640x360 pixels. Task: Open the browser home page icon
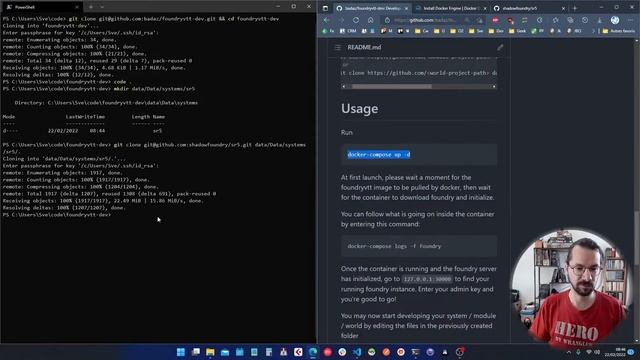point(370,20)
